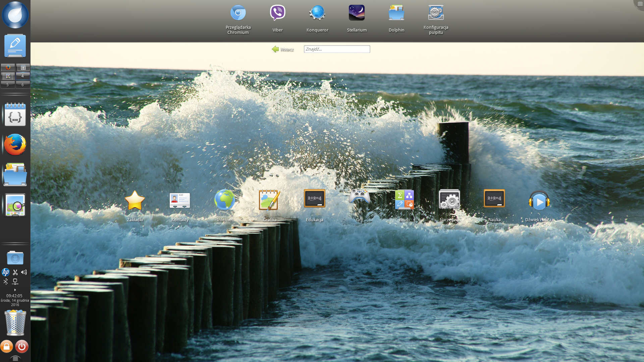
Task: Expand hidden system tray icons arrow
Action: tap(15, 290)
